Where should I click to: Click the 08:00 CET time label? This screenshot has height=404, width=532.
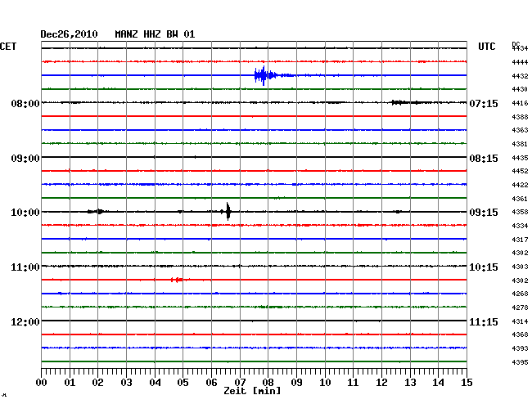[x=25, y=104]
